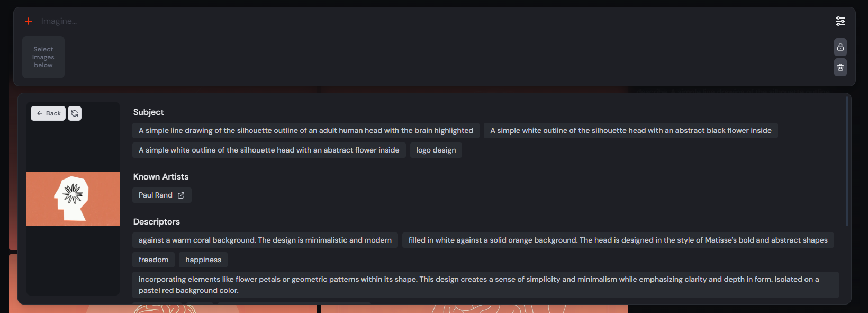Click the Back button
Screen dimensions: 868x313
pyautogui.click(x=48, y=113)
